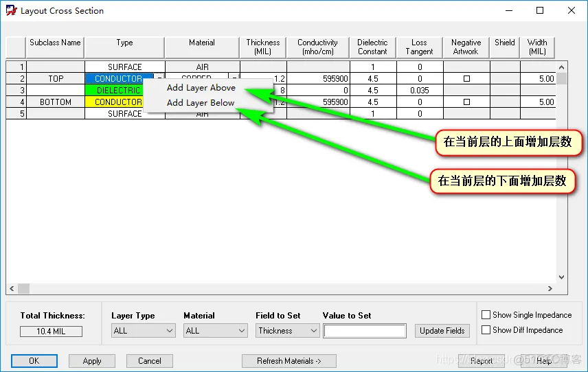Click dielectric constant 4.5 in DIELECTRIC row
This screenshot has width=588, height=372.
click(x=373, y=91)
